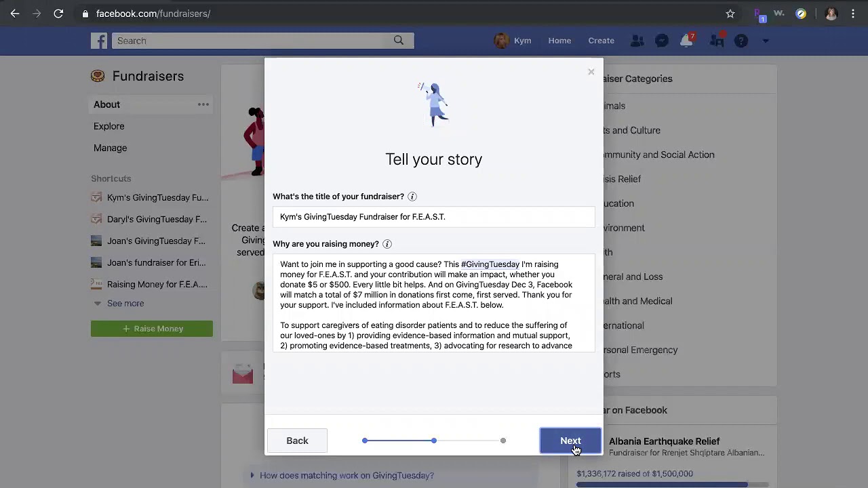Image resolution: width=868 pixels, height=488 pixels.
Task: Edit the fundraiser title field
Action: (x=434, y=217)
